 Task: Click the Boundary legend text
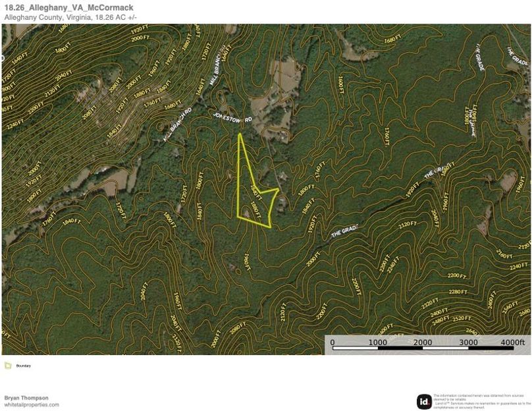tap(24, 366)
